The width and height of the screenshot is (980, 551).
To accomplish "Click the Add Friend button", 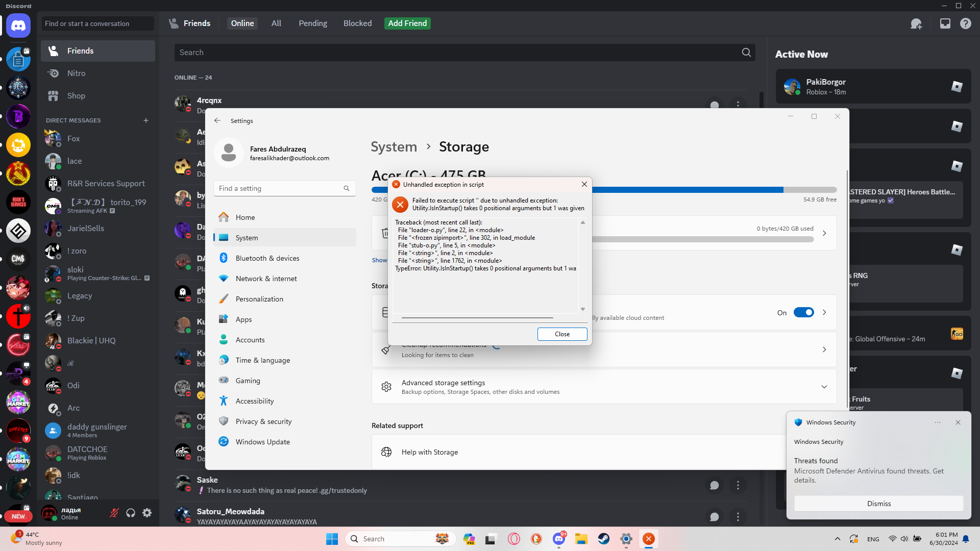I will [x=407, y=23].
